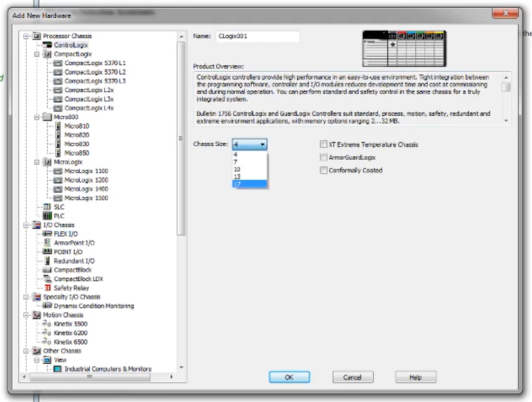Collapse the CompactLogix tree node
532x402 pixels.
(37, 54)
